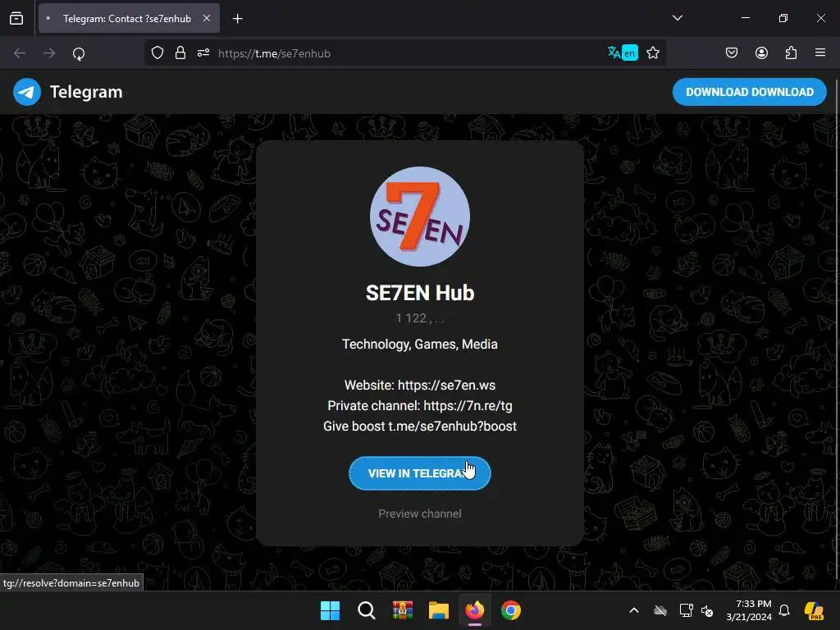840x630 pixels.
Task: Show hidden system tray icons
Action: coord(634,610)
